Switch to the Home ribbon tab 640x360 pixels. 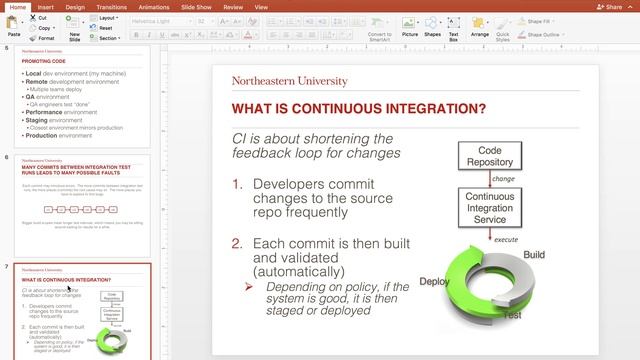(x=18, y=7)
